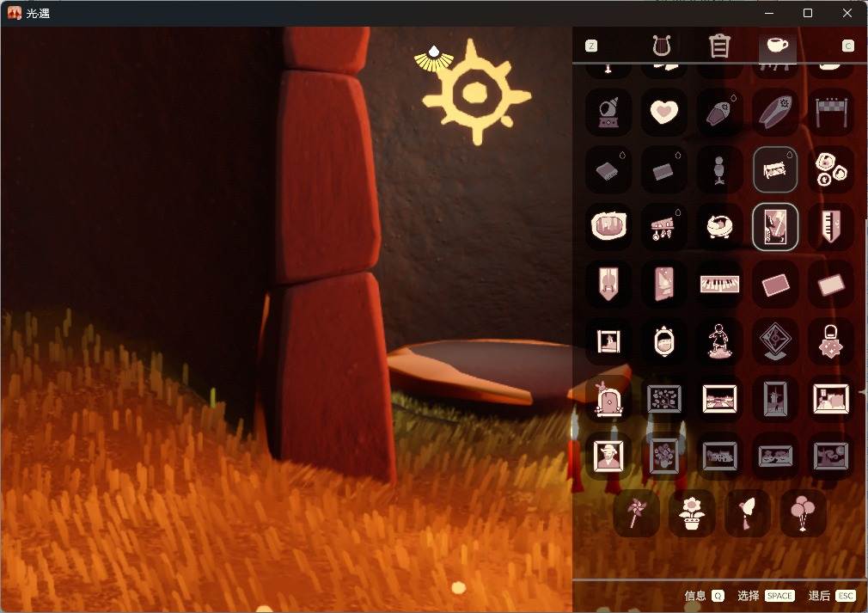
Task: Select the cat sleeping in bed prop
Action: tap(719, 226)
